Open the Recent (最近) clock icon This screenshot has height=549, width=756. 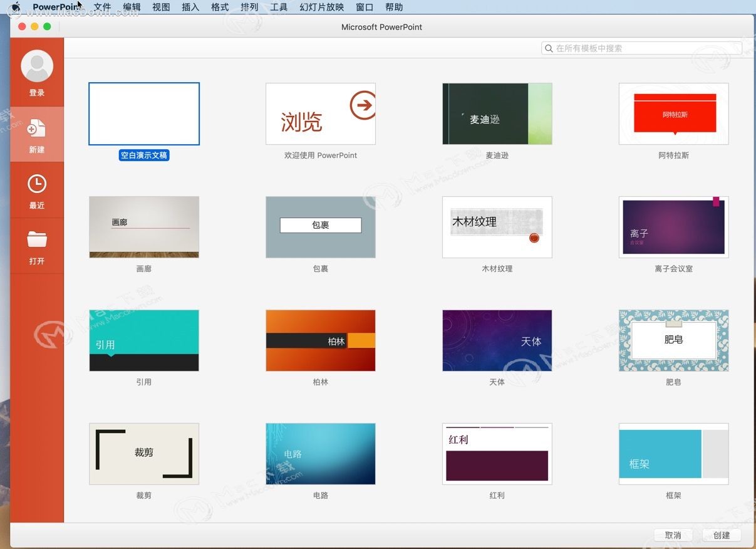coord(37,184)
